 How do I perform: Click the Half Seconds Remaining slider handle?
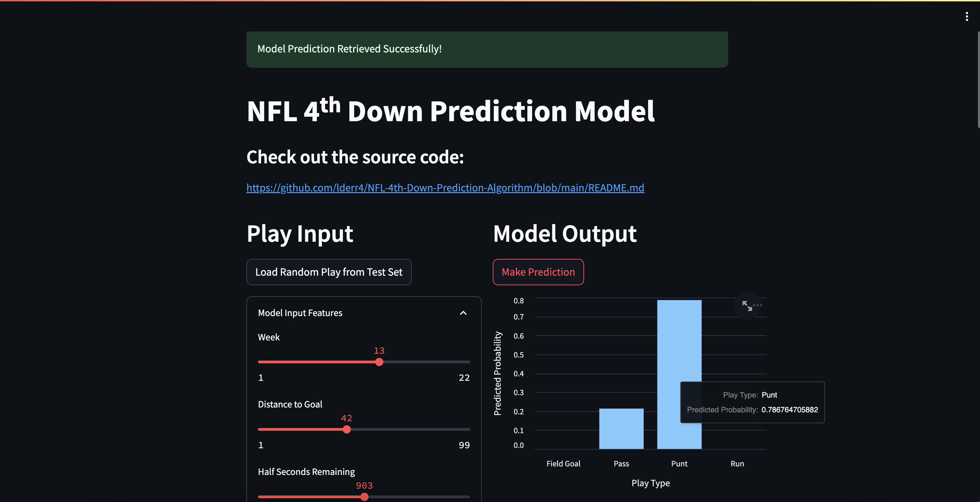[364, 497]
